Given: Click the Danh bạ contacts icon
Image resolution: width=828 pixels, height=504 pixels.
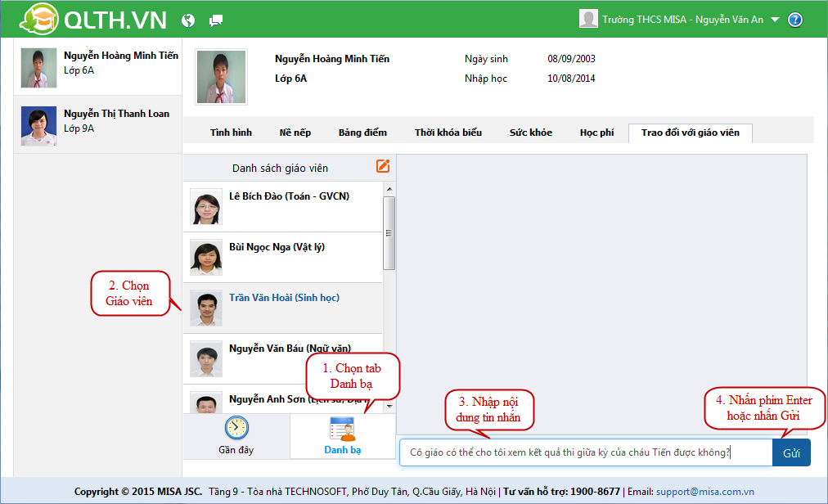Looking at the screenshot, I should tap(342, 429).
